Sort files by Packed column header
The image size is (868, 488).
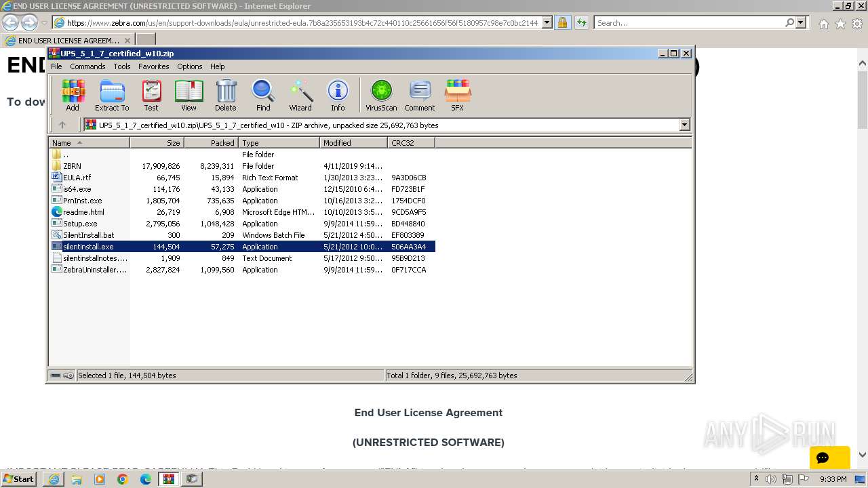click(x=211, y=143)
